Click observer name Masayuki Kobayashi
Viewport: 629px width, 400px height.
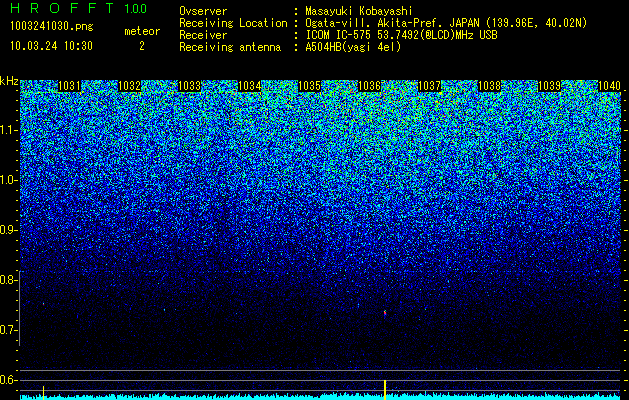coord(359,11)
